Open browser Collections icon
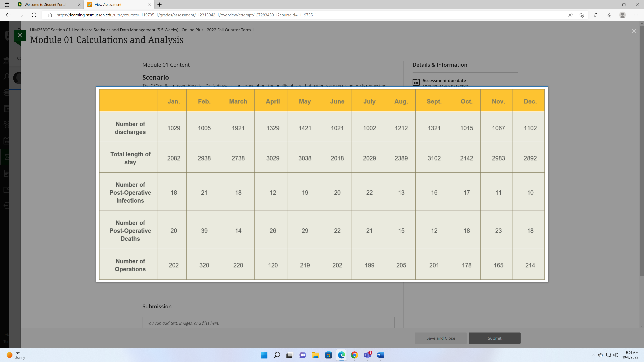Screen dimensions: 644x362 click(609, 15)
